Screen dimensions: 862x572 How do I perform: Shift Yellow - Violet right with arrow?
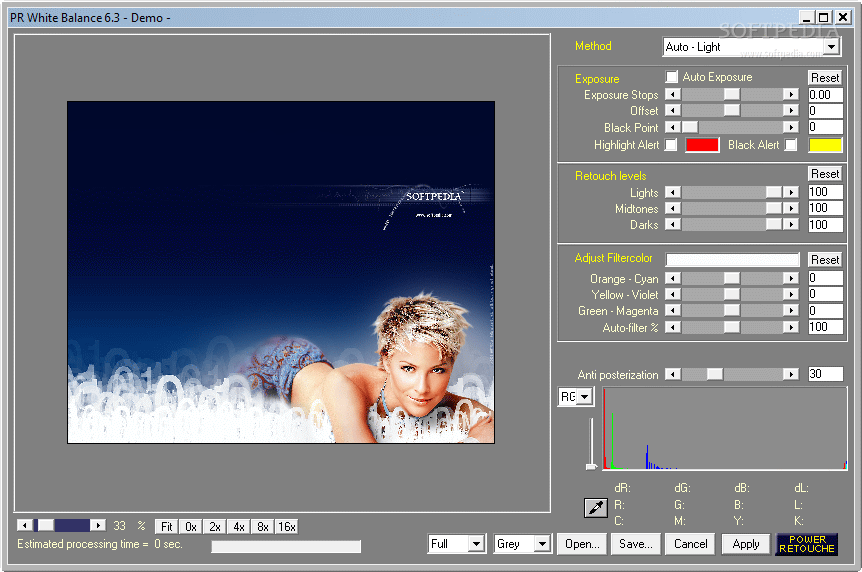791,294
